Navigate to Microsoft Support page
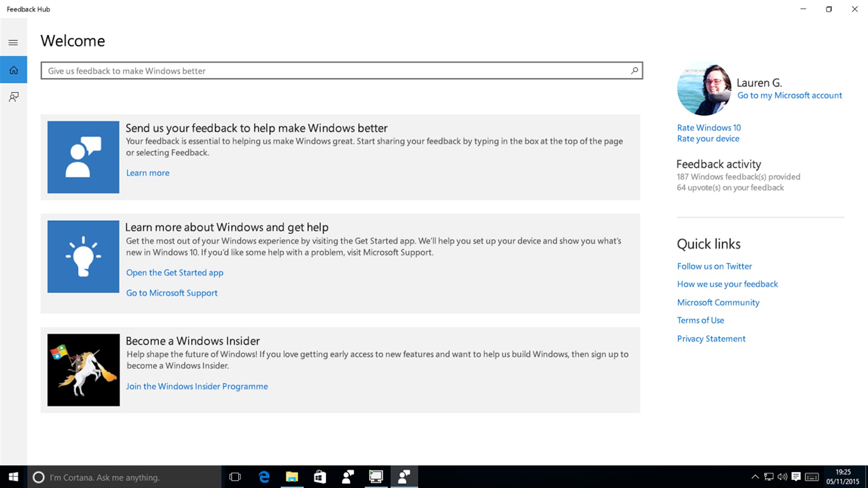868x488 pixels. 171,292
